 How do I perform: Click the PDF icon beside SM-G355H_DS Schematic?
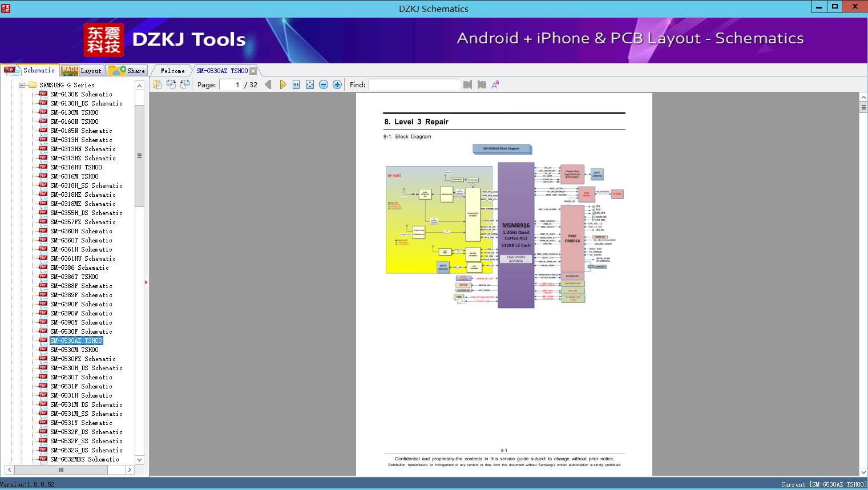[43, 213]
